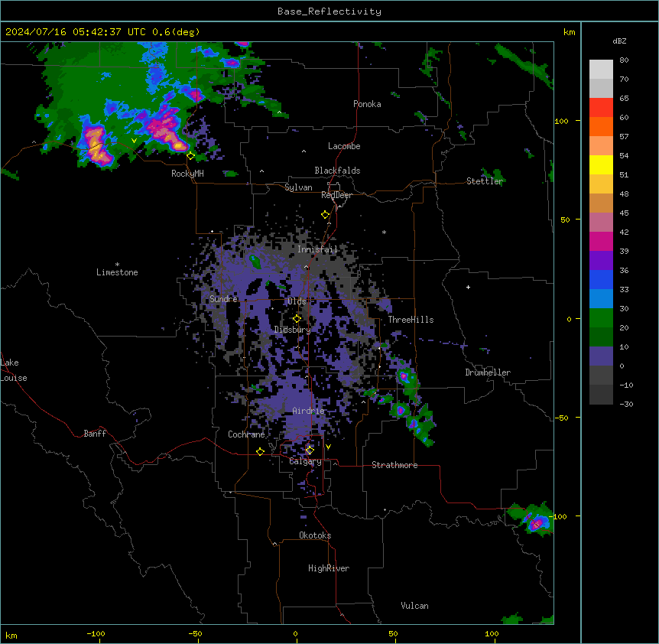The image size is (659, 644).
Task: Click the Cochrane town label
Action: coord(246,434)
